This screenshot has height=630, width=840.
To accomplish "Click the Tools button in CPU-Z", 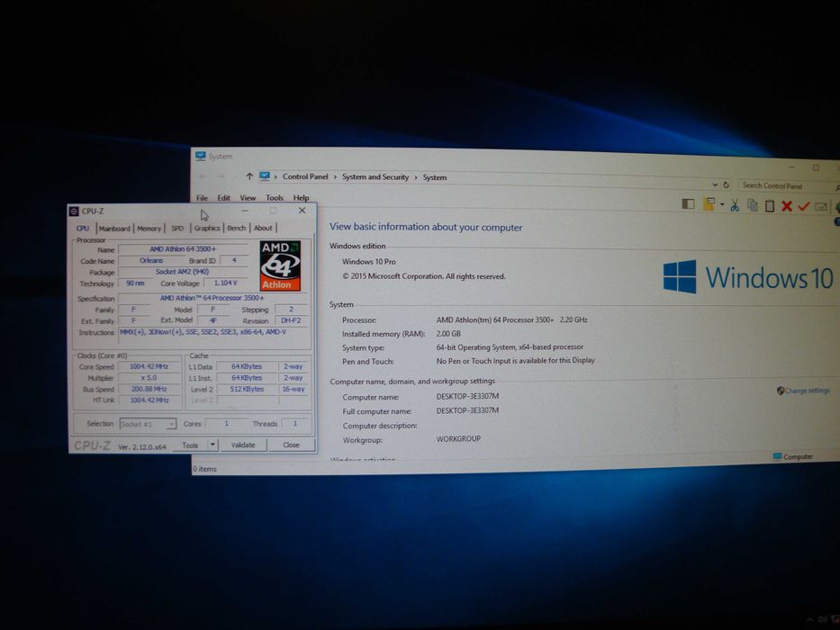I will pyautogui.click(x=190, y=445).
